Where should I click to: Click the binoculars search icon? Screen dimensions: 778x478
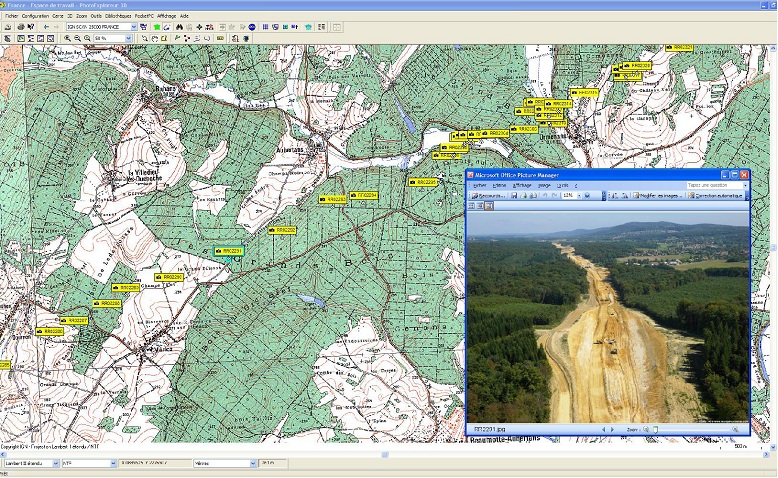pyautogui.click(x=179, y=27)
